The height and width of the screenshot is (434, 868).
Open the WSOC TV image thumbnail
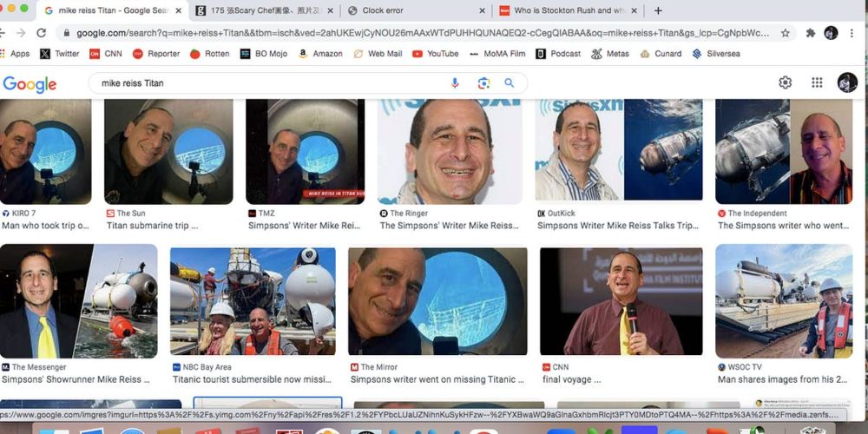pos(784,301)
